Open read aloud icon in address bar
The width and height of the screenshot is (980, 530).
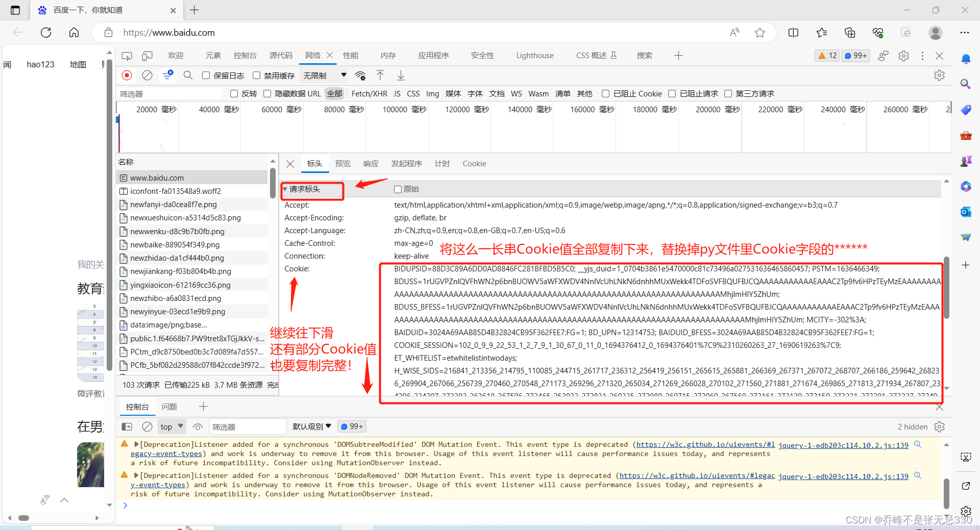[734, 33]
